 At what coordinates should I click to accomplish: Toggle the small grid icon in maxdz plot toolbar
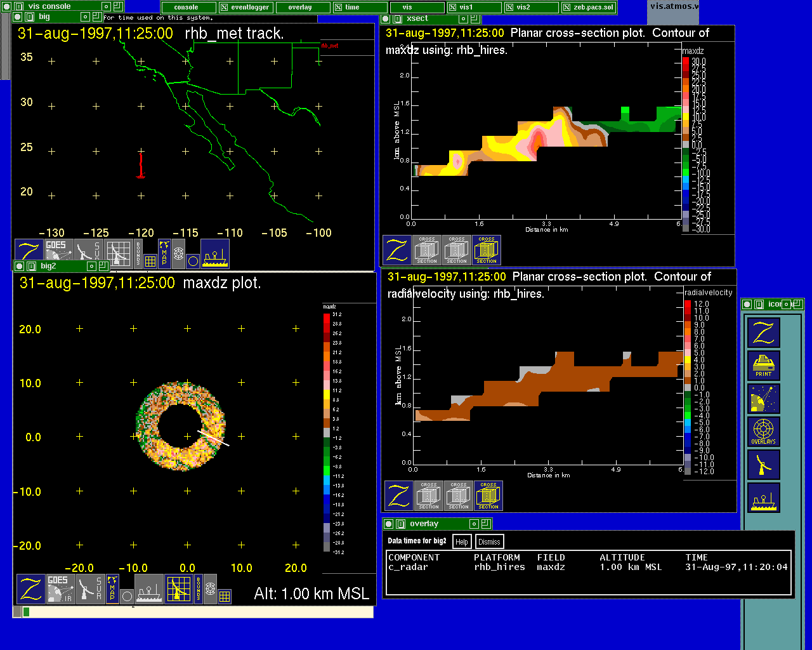pyautogui.click(x=225, y=597)
